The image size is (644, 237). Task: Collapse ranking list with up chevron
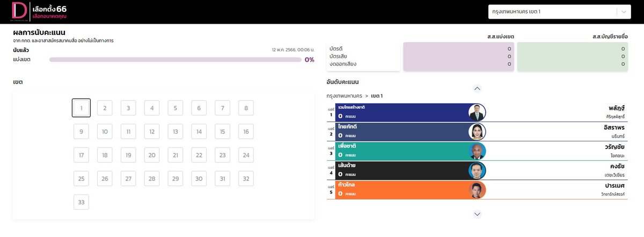coord(477,88)
